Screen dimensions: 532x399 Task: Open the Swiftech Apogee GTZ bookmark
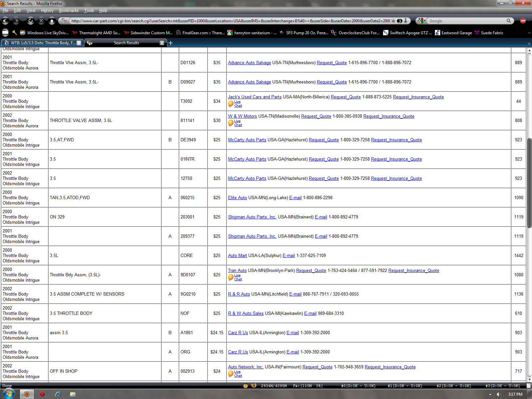coord(408,33)
